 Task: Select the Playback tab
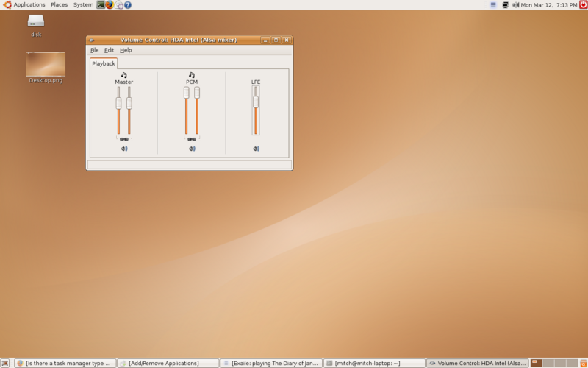(x=104, y=63)
